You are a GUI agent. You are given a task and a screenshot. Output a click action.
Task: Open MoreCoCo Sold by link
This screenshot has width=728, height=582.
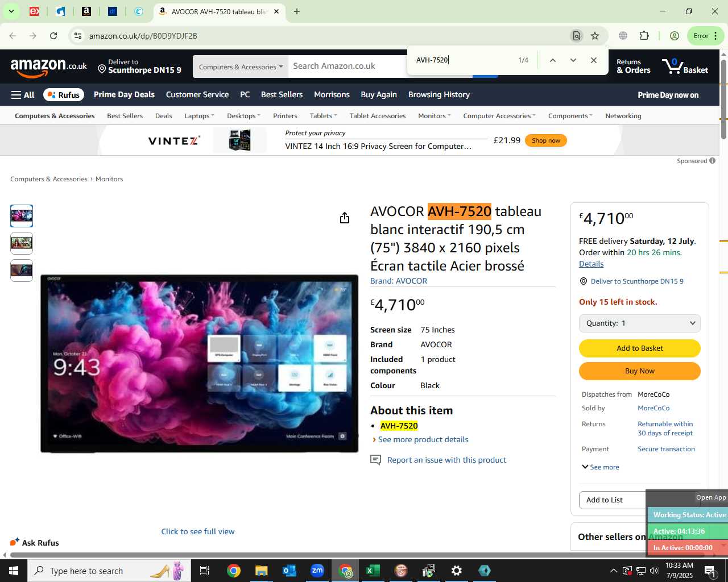[x=653, y=408]
